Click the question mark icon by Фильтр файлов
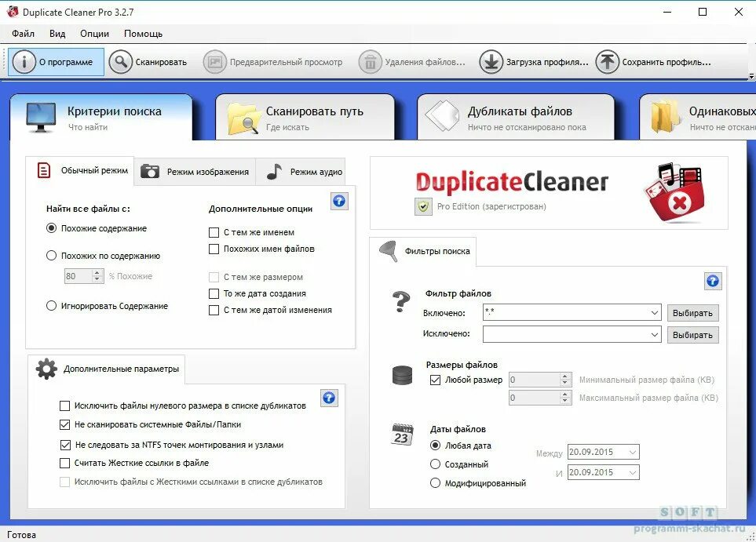The height and width of the screenshot is (542, 756). [401, 302]
